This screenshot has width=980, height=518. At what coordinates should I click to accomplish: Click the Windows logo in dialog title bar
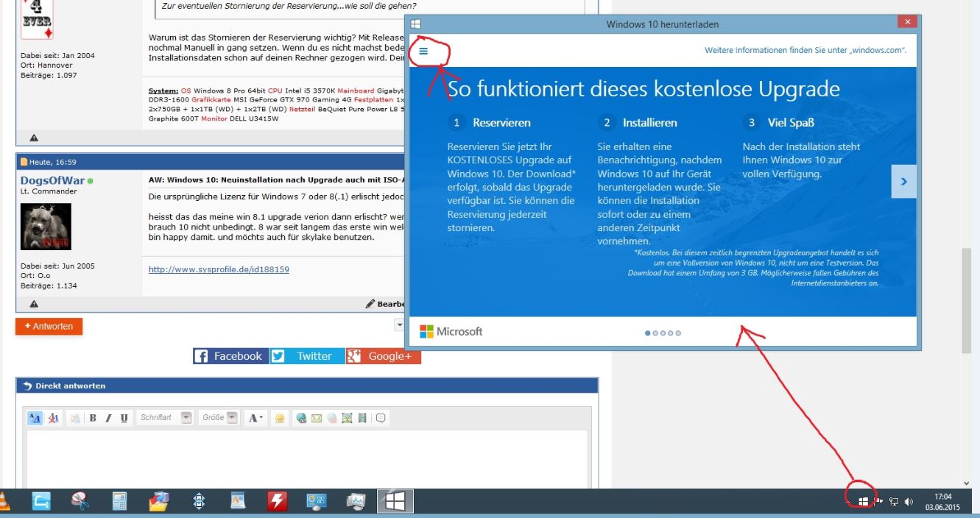pyautogui.click(x=416, y=24)
